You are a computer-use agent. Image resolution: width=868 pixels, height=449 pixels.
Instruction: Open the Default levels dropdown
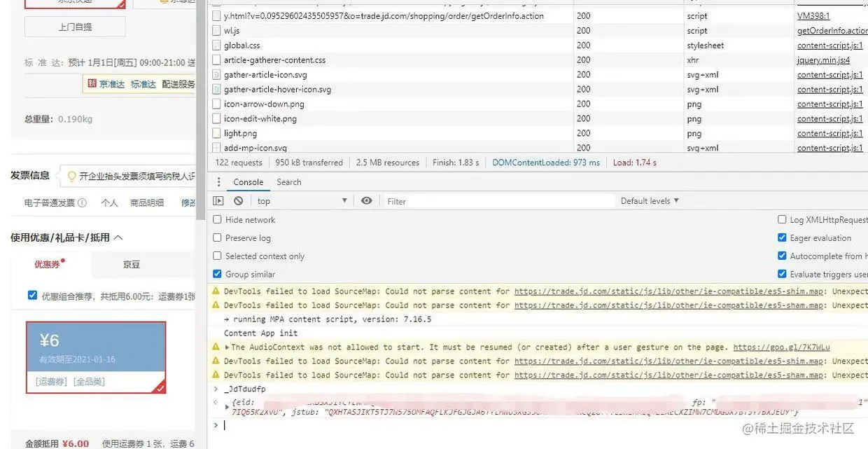click(x=650, y=201)
